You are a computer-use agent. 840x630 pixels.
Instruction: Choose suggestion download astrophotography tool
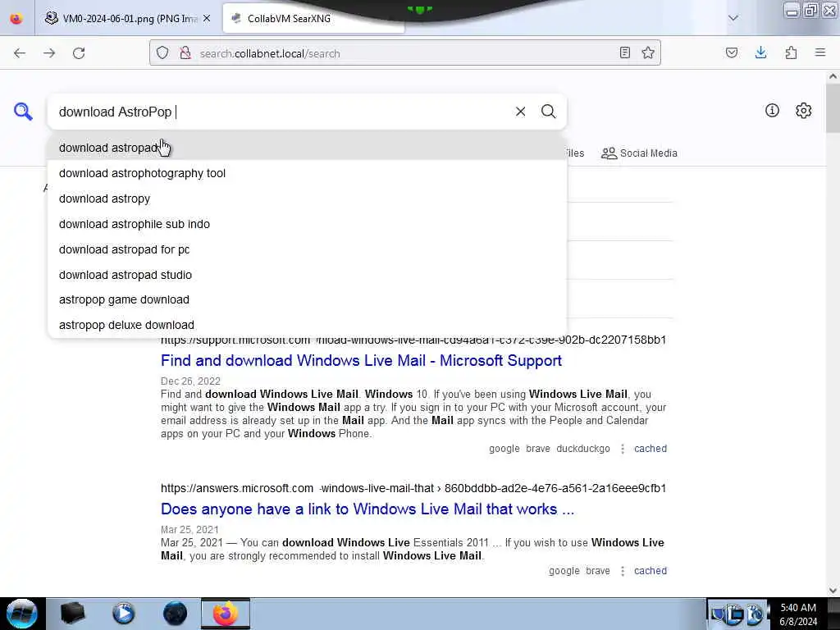[307, 173]
